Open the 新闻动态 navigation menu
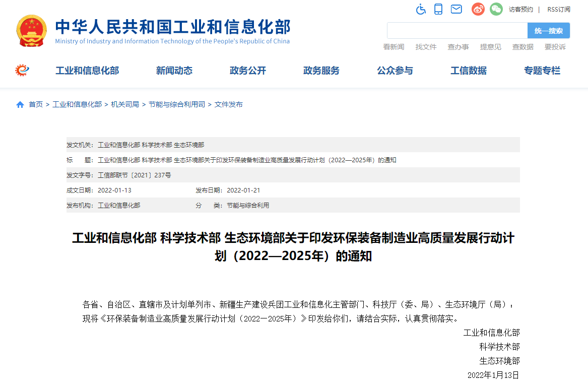Image resolution: width=588 pixels, height=387 pixels. pyautogui.click(x=174, y=71)
